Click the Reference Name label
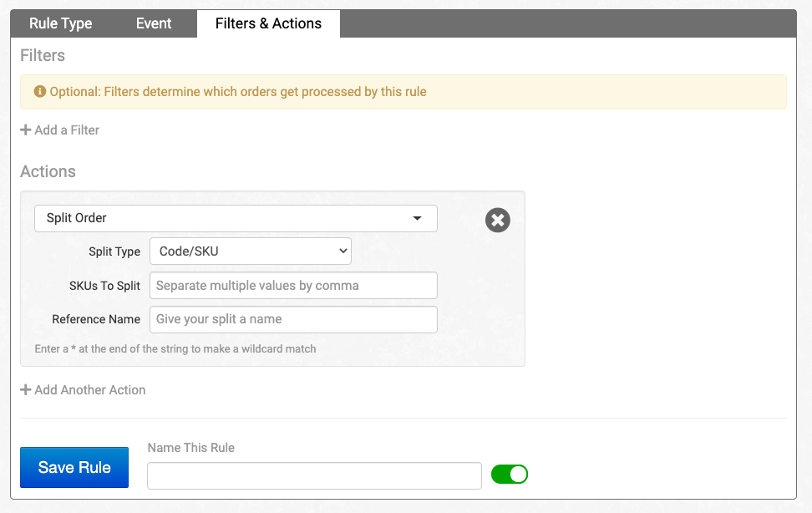The image size is (812, 513). click(96, 319)
